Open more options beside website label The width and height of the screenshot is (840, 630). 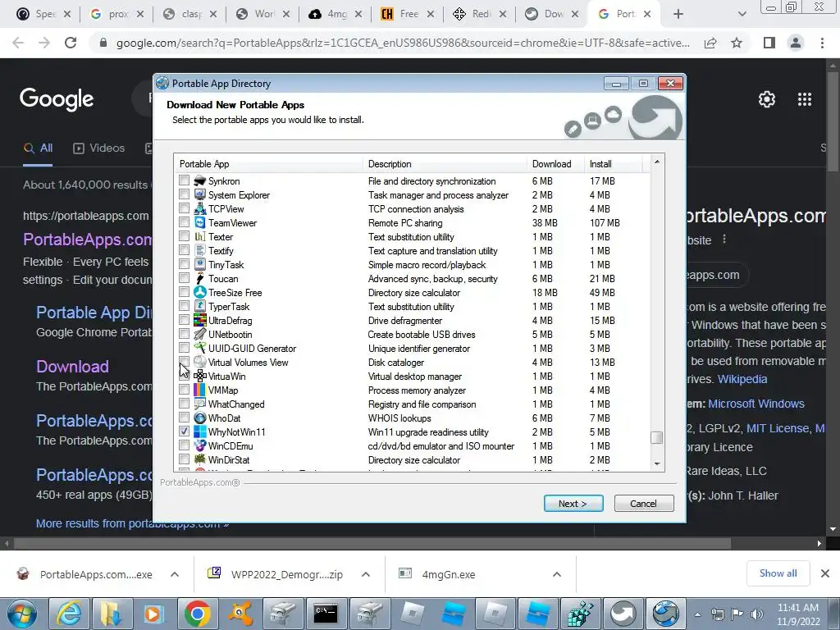[x=724, y=239]
